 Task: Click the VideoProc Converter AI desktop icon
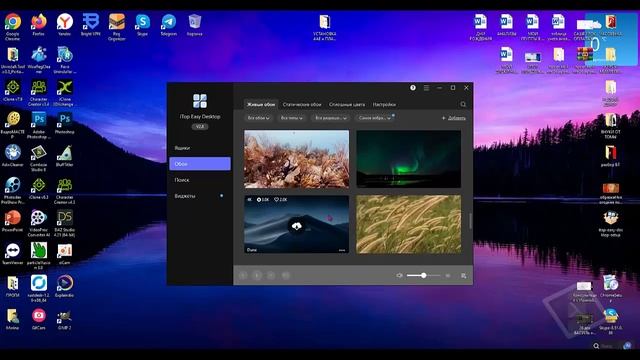(39, 223)
